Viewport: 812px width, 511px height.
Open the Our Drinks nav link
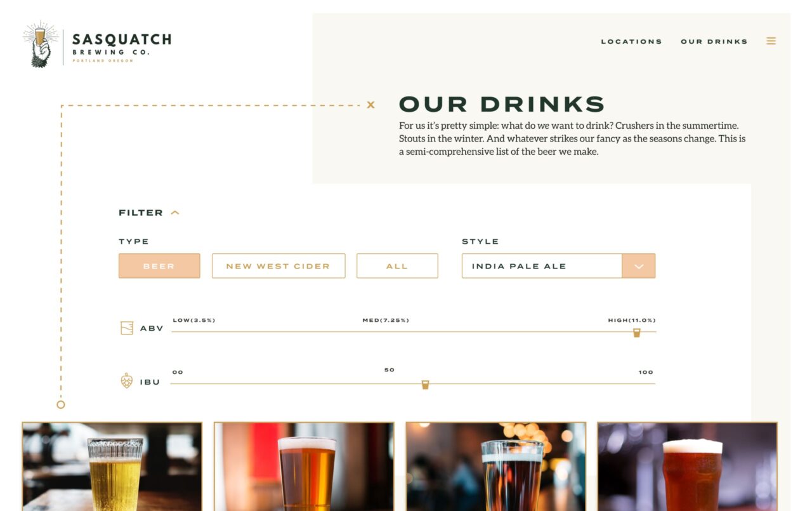coord(714,42)
